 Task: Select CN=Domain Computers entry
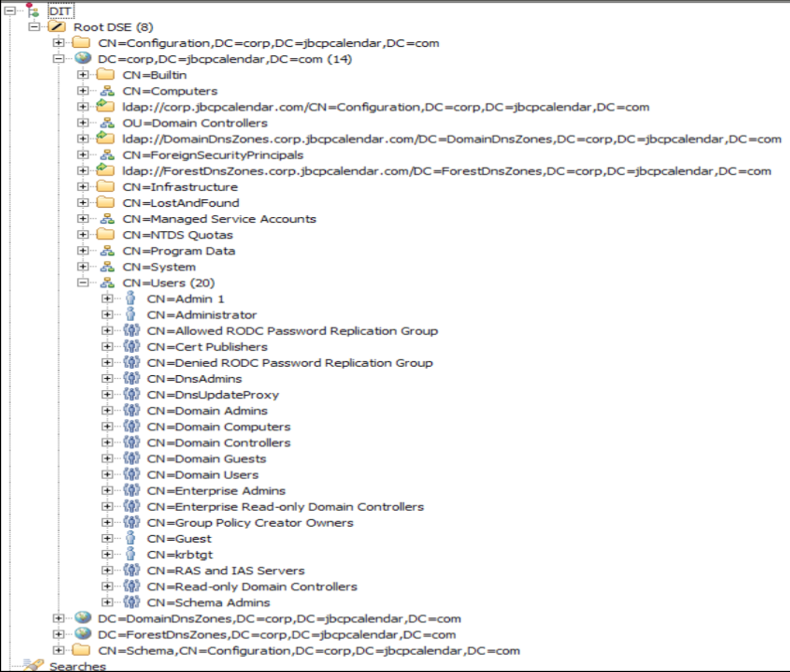pyautogui.click(x=219, y=426)
